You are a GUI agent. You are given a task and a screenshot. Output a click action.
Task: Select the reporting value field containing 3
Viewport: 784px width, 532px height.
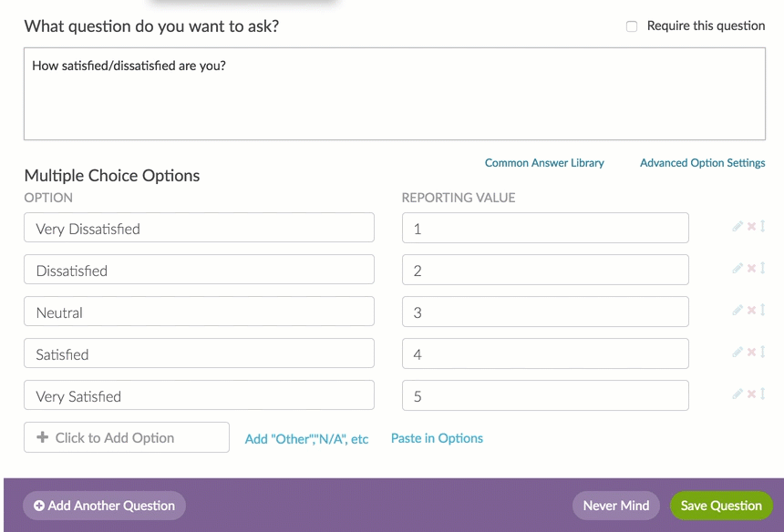pyautogui.click(x=545, y=312)
